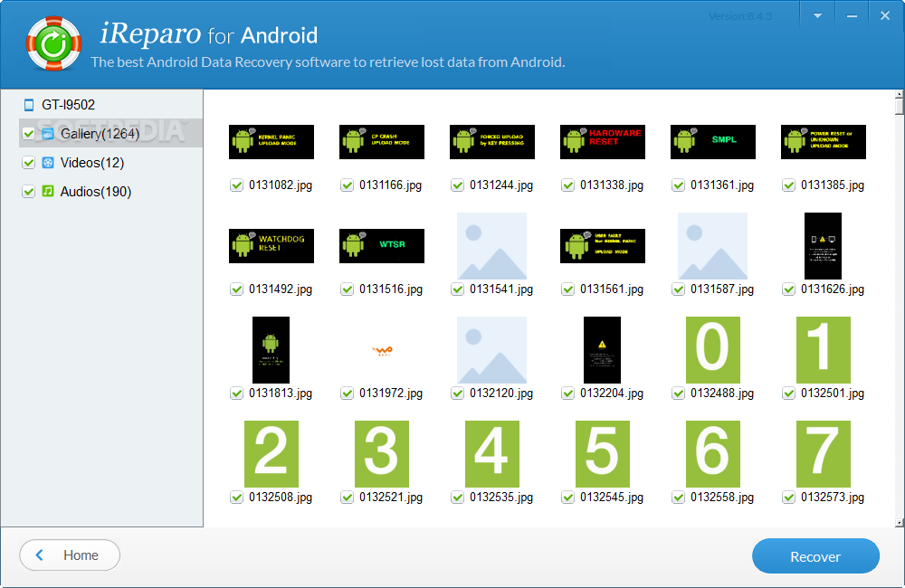Click the file name 0132508.jpg
The height and width of the screenshot is (588, 905).
[281, 497]
